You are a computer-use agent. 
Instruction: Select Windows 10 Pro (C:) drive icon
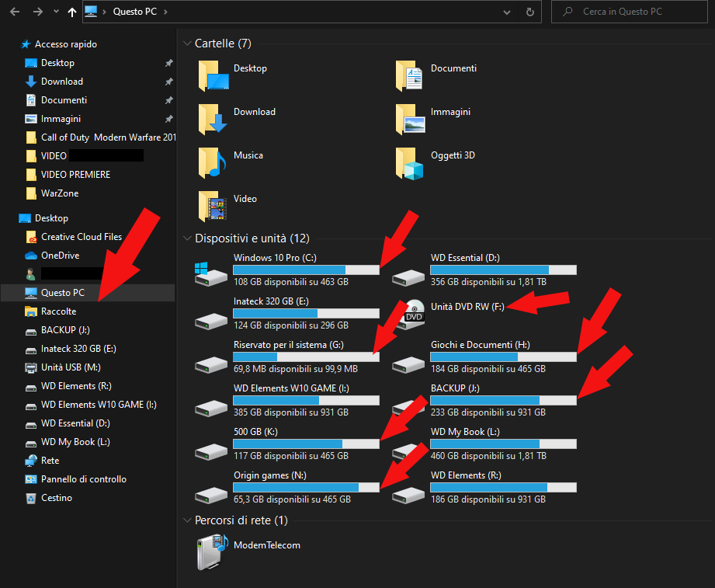point(211,274)
